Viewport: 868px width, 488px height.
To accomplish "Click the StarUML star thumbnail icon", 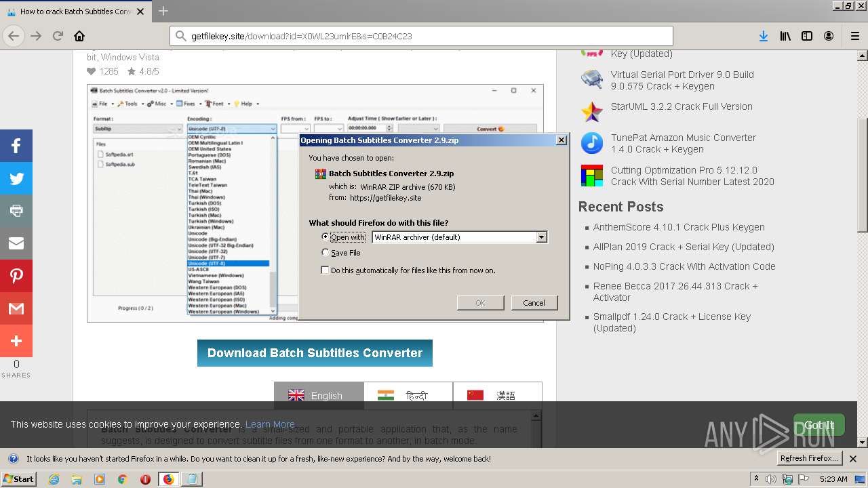I will point(592,111).
